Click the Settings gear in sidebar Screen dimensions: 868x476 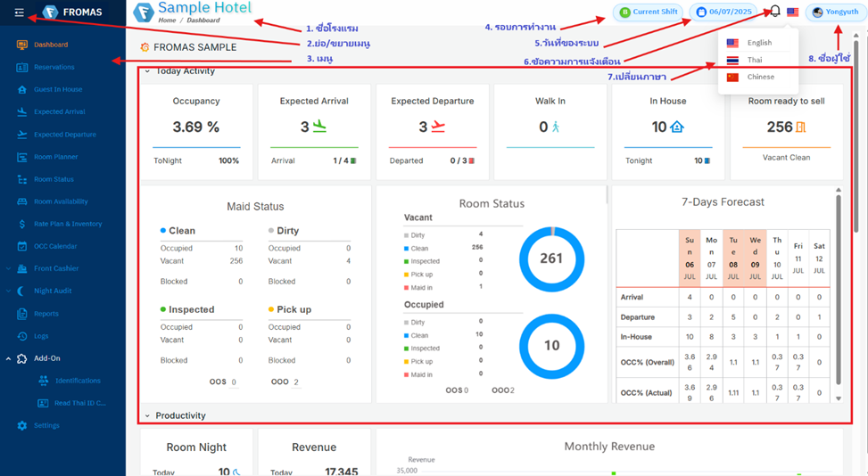click(22, 426)
